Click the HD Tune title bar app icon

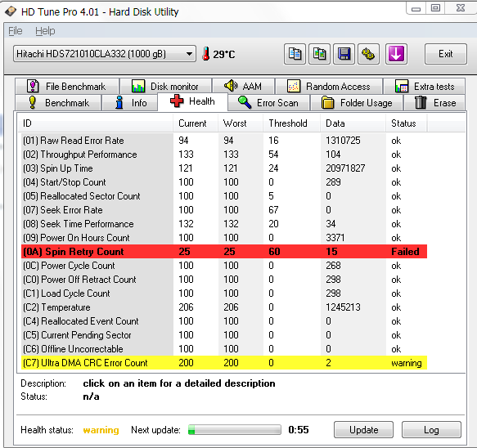11,11
